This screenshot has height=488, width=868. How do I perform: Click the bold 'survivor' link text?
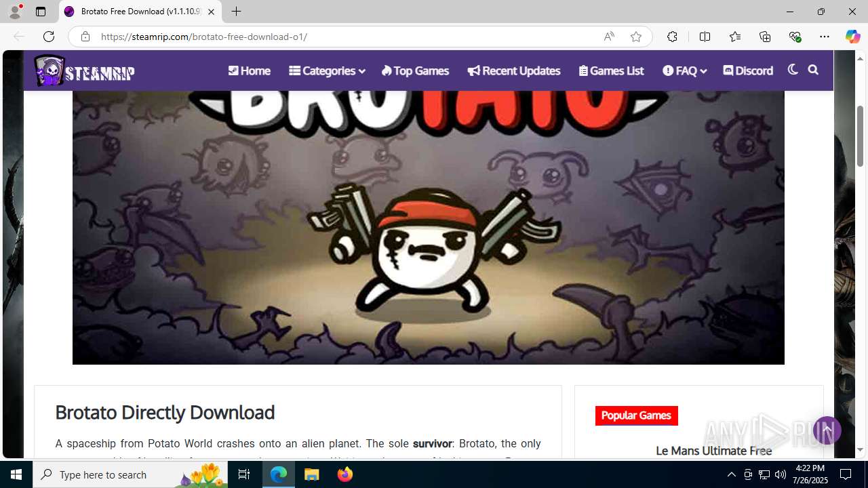click(433, 444)
